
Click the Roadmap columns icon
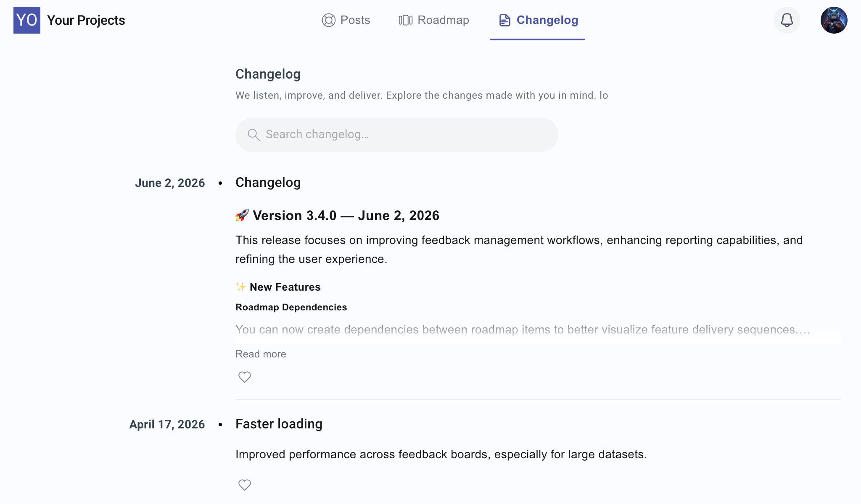coord(406,20)
